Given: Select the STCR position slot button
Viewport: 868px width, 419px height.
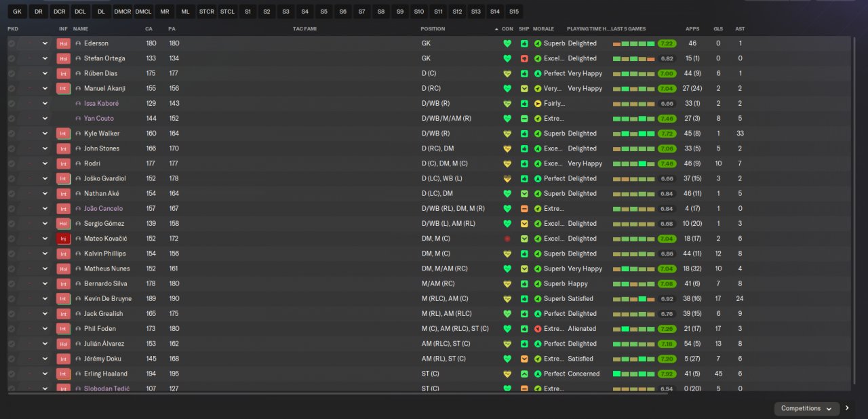Looking at the screenshot, I should (x=206, y=12).
